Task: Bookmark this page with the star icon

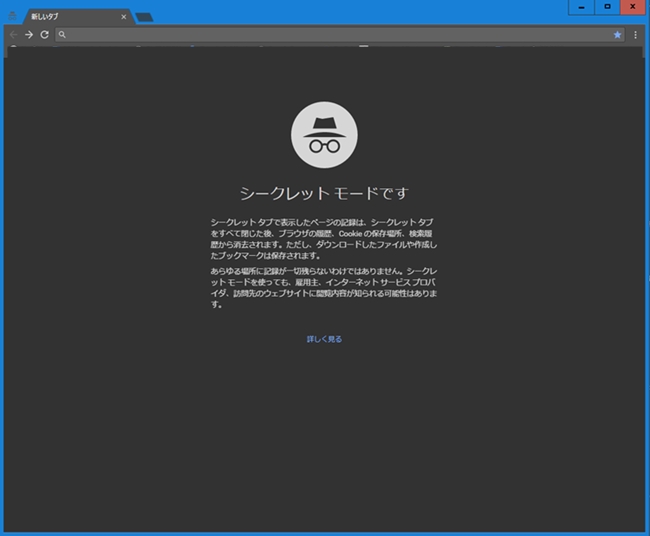Action: 617,34
